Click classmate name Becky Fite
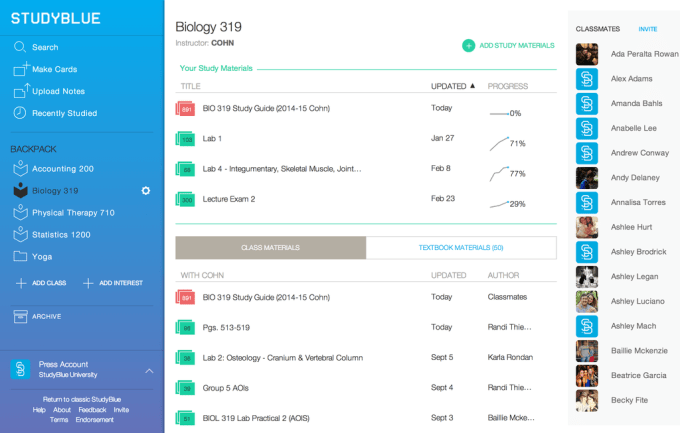This screenshot has width=680, height=433. [629, 400]
